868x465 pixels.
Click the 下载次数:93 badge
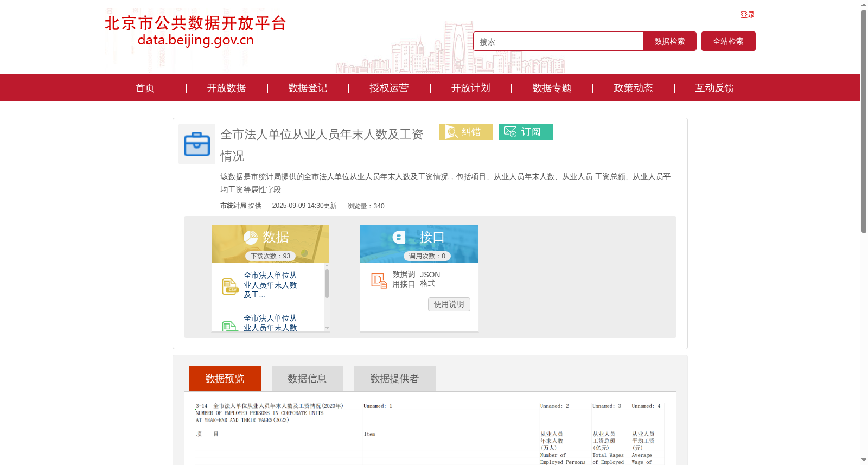[270, 256]
